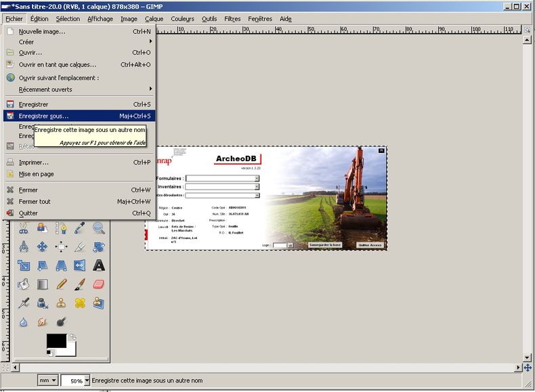The image size is (535, 392).
Task: Choose Enregistrer sous… entry
Action: (79, 116)
